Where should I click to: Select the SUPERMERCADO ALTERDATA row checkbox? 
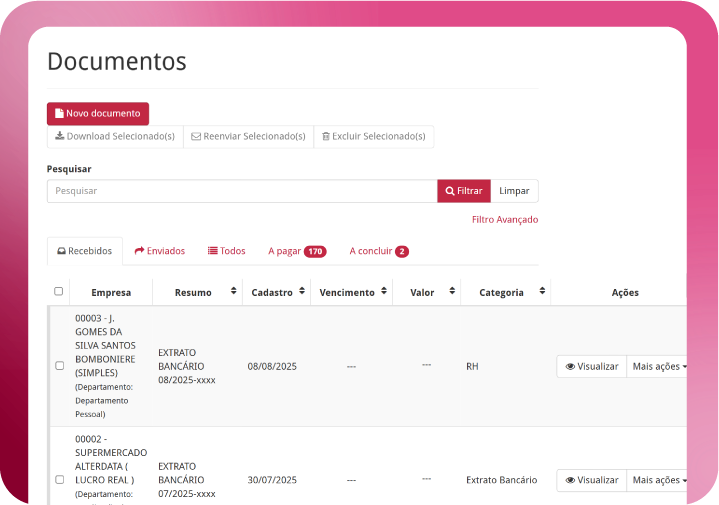point(59,480)
